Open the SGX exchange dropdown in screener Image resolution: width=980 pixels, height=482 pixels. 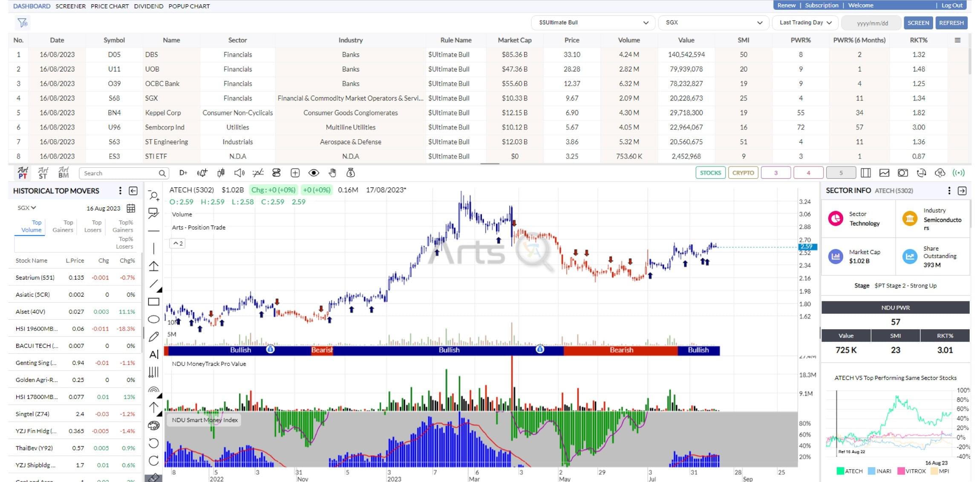click(x=713, y=23)
